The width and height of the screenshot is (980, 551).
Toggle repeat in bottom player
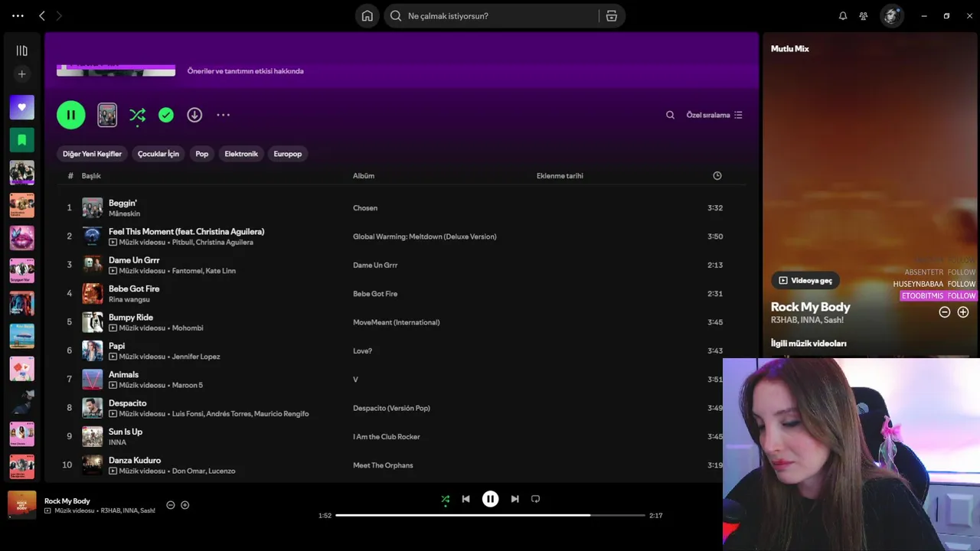[x=536, y=499]
